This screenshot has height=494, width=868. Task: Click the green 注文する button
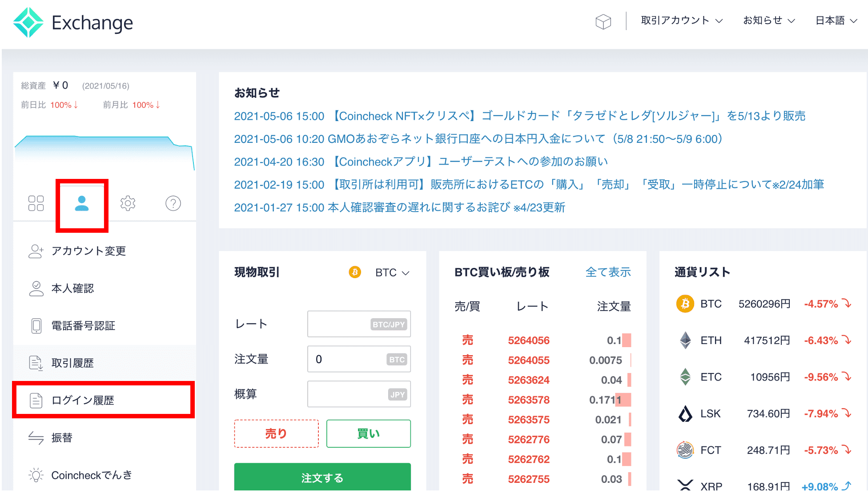[322, 478]
